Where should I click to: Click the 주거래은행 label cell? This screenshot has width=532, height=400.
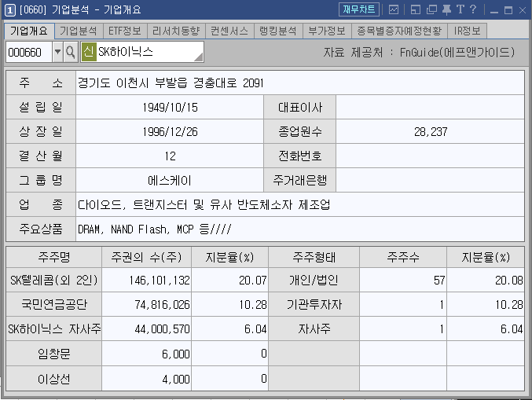(x=300, y=180)
